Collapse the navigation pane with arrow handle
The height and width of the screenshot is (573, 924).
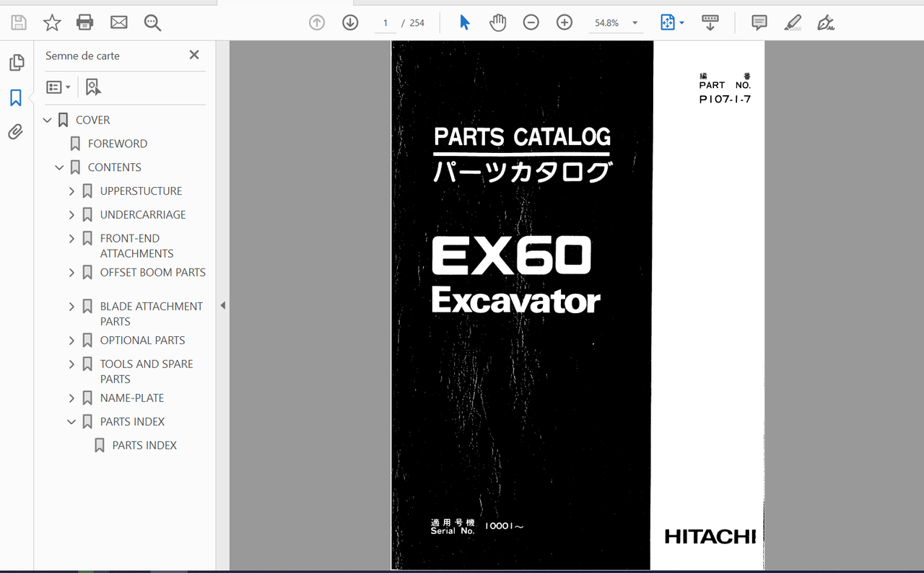[222, 306]
